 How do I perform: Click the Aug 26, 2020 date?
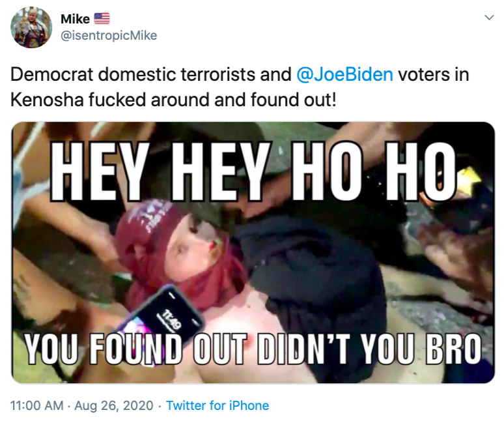114,405
